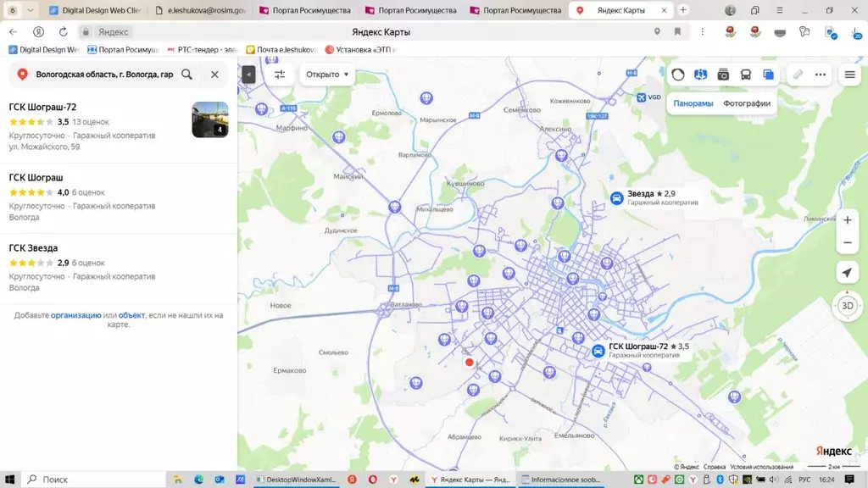
Task: Open the three-dots more tools menu
Action: pyautogui.click(x=821, y=75)
